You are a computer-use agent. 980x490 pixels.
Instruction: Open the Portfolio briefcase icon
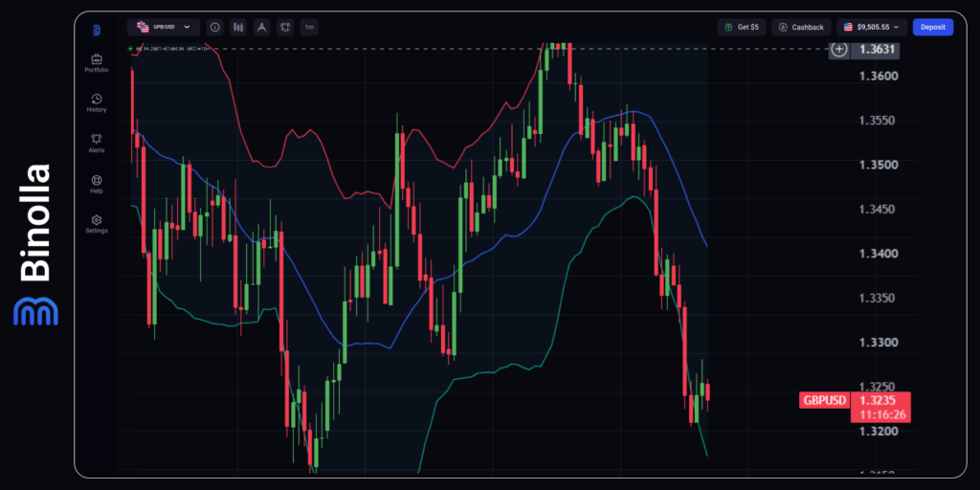(97, 59)
